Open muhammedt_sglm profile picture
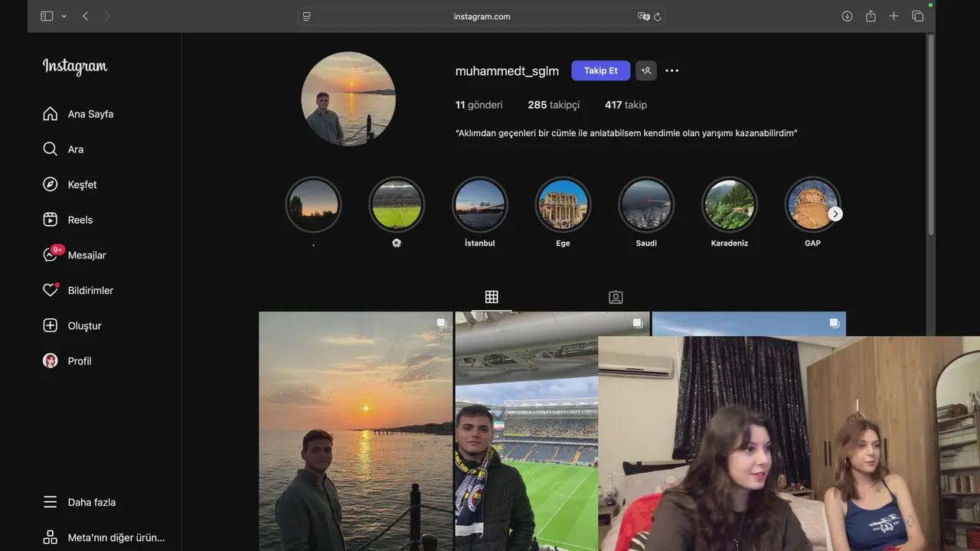Screen dimensions: 980x551 348,99
